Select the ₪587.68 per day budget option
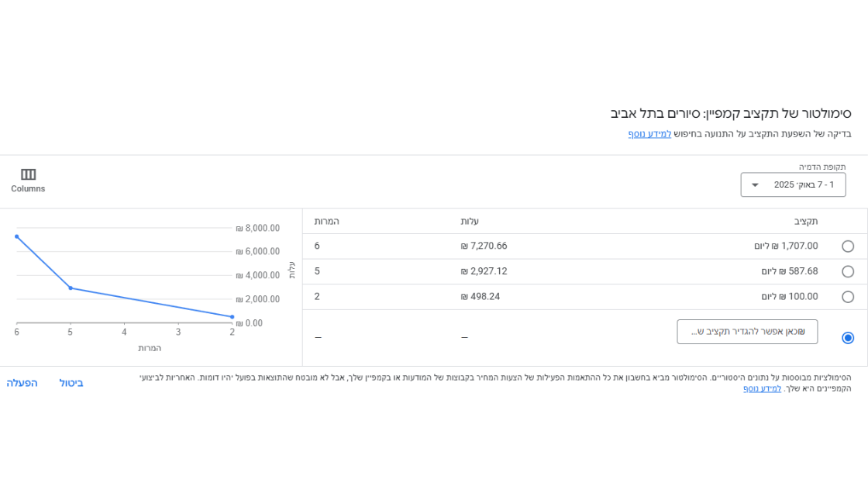The height and width of the screenshot is (486, 868). click(x=848, y=272)
